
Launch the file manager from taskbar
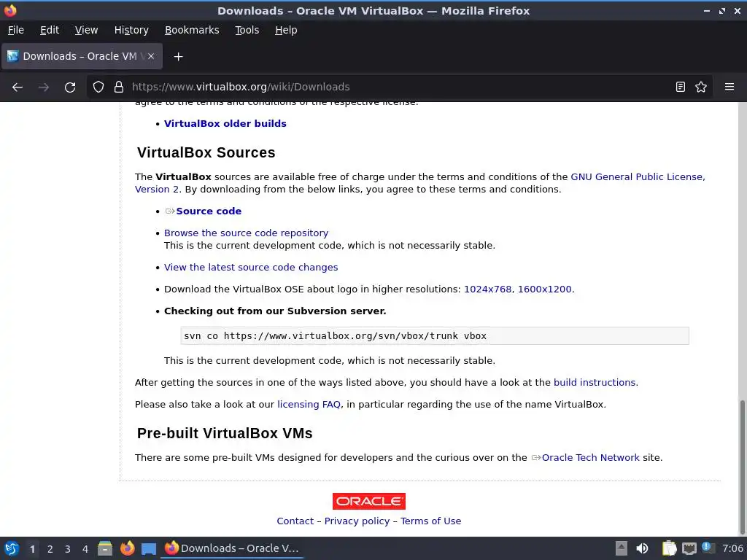click(x=105, y=548)
